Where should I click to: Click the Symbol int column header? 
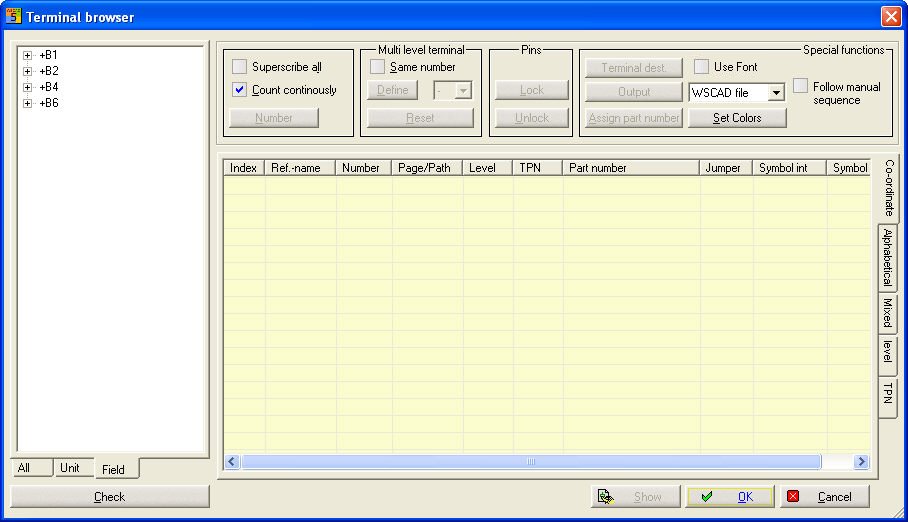pos(789,168)
